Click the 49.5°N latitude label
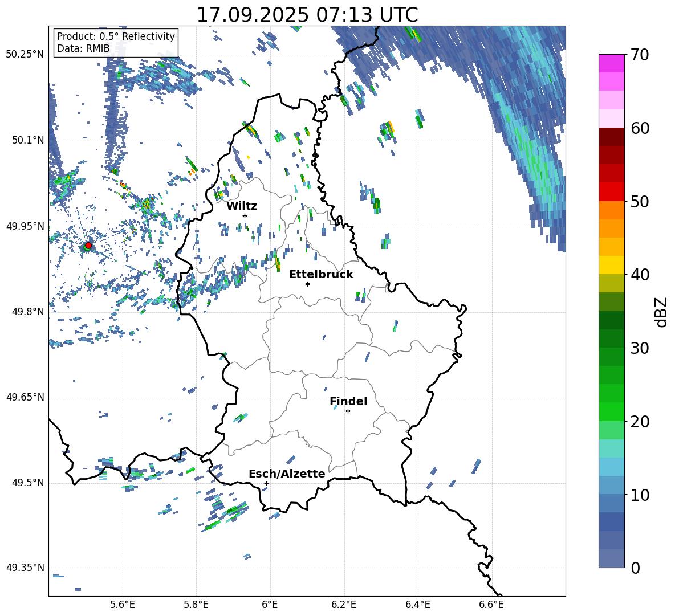The width and height of the screenshot is (675, 616). [28, 483]
